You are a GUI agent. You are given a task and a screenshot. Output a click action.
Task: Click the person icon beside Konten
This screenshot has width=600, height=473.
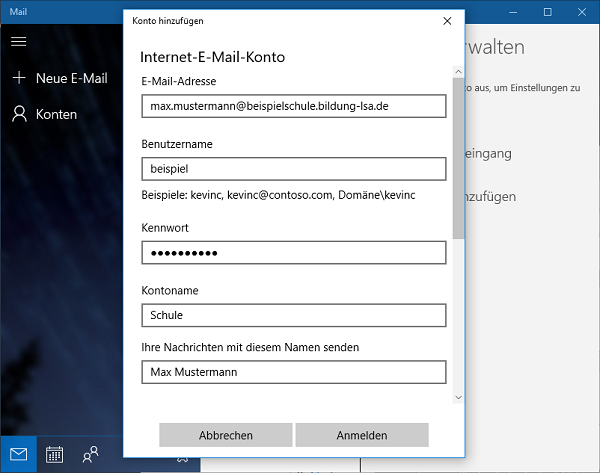click(18, 114)
